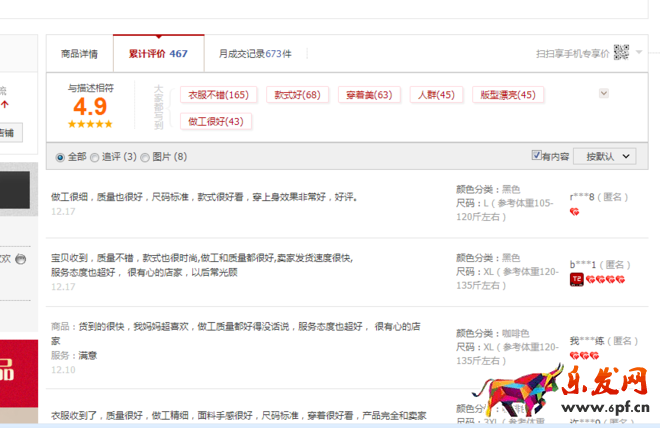
Task: Open the 累计评价 467 tab
Action: tap(151, 53)
